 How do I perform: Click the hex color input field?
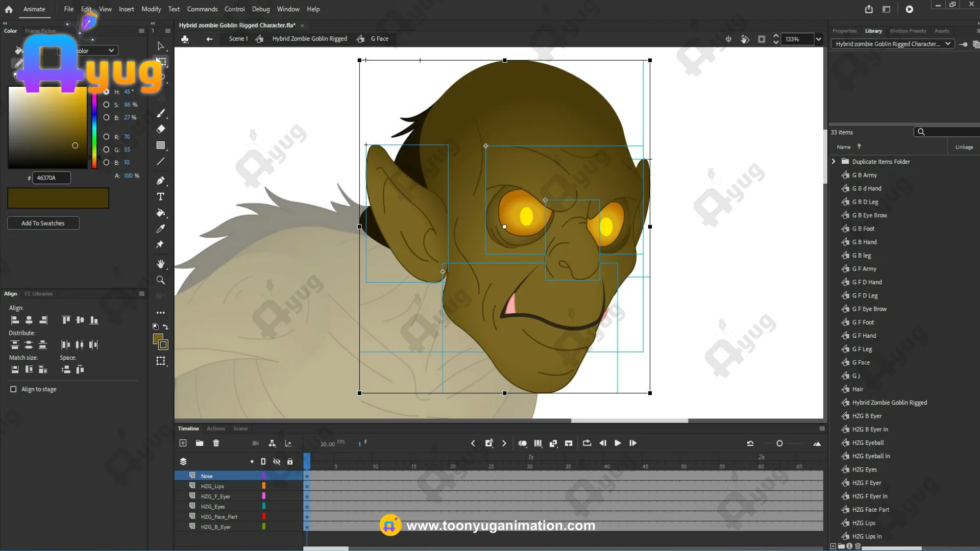click(x=51, y=178)
